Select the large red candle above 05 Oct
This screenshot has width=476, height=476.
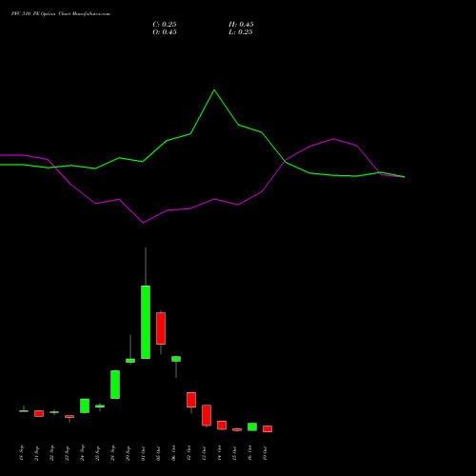click(161, 328)
